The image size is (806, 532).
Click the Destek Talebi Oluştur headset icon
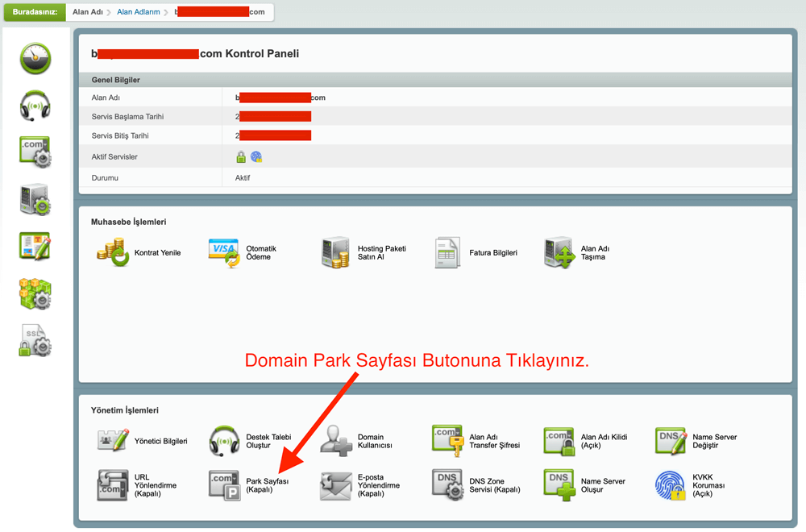click(x=224, y=441)
